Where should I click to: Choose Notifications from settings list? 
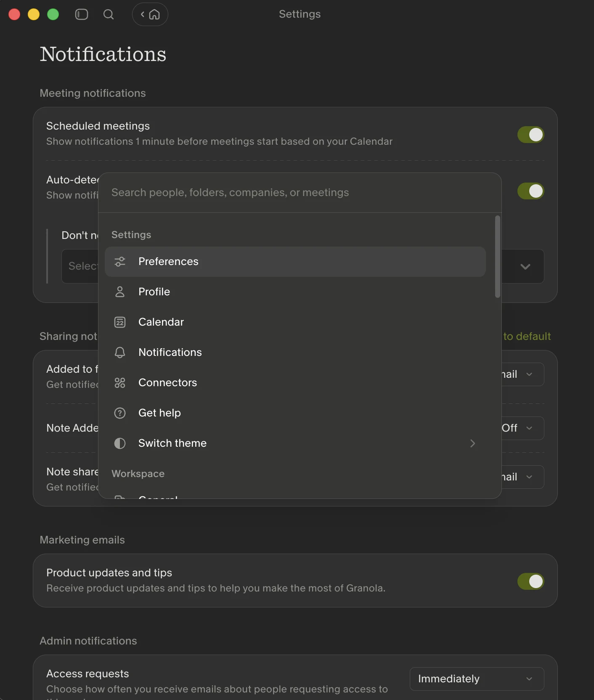tap(295, 353)
